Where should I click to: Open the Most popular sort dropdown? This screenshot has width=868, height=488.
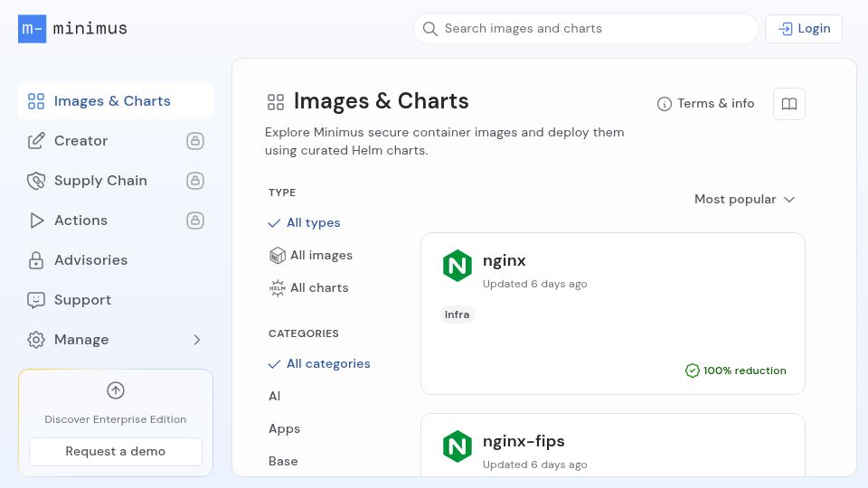coord(744,200)
